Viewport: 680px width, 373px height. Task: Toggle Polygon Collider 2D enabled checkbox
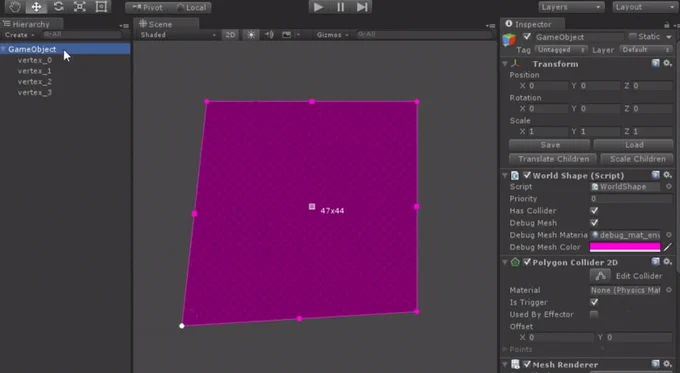(527, 262)
